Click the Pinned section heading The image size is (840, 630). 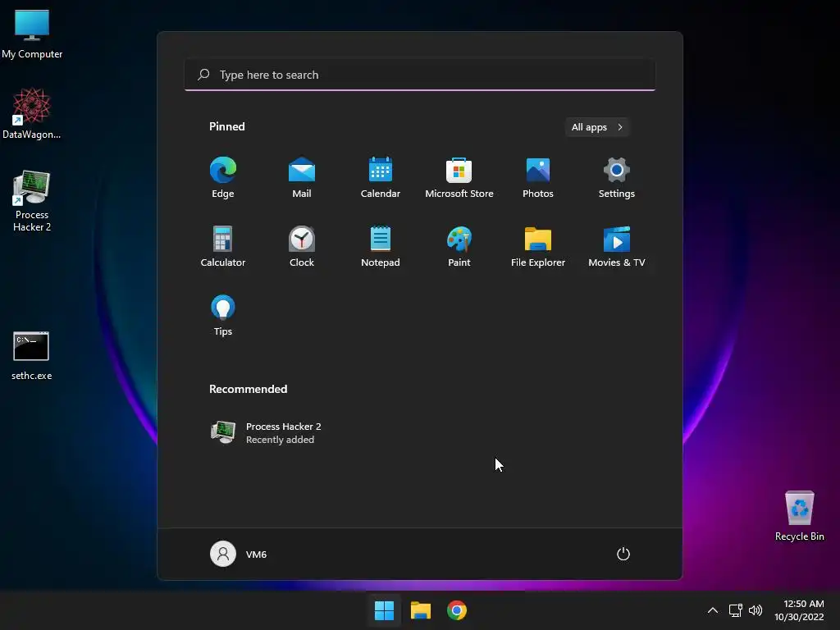tap(227, 126)
